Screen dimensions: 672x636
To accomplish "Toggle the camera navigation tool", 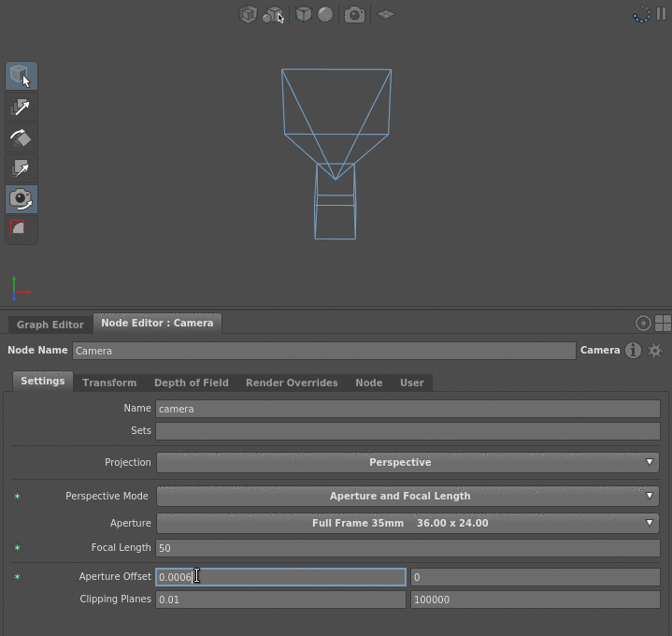I will click(21, 199).
